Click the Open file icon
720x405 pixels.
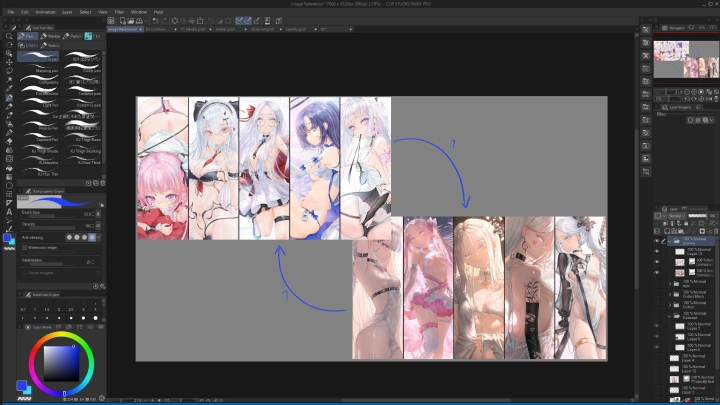pos(131,21)
